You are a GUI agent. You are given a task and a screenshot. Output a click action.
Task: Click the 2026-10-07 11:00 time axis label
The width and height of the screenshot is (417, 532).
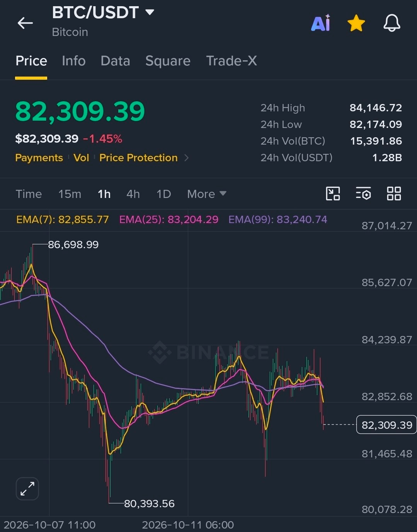click(x=49, y=525)
